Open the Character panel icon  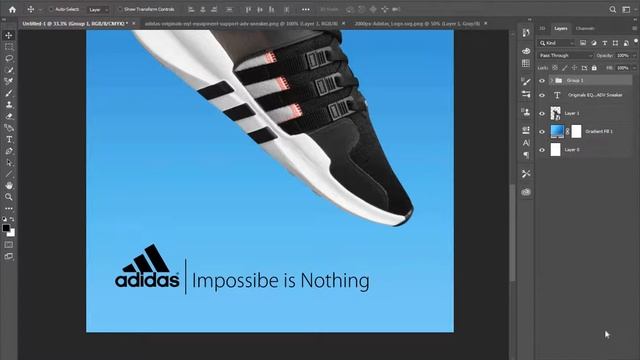(x=526, y=143)
